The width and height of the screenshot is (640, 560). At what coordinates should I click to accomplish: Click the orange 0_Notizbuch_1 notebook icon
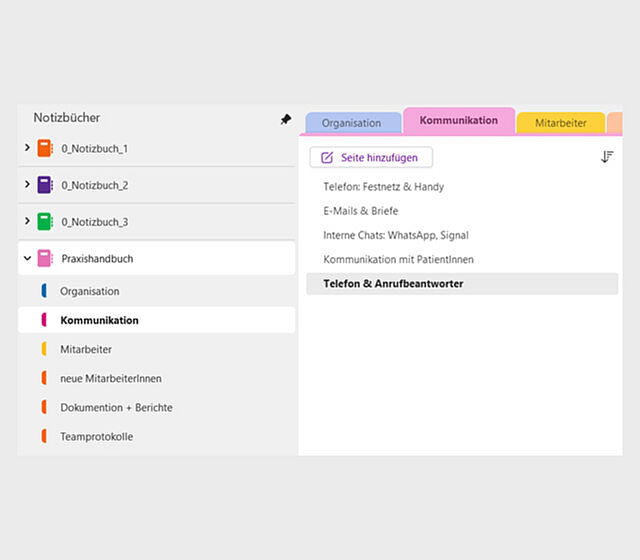click(44, 148)
